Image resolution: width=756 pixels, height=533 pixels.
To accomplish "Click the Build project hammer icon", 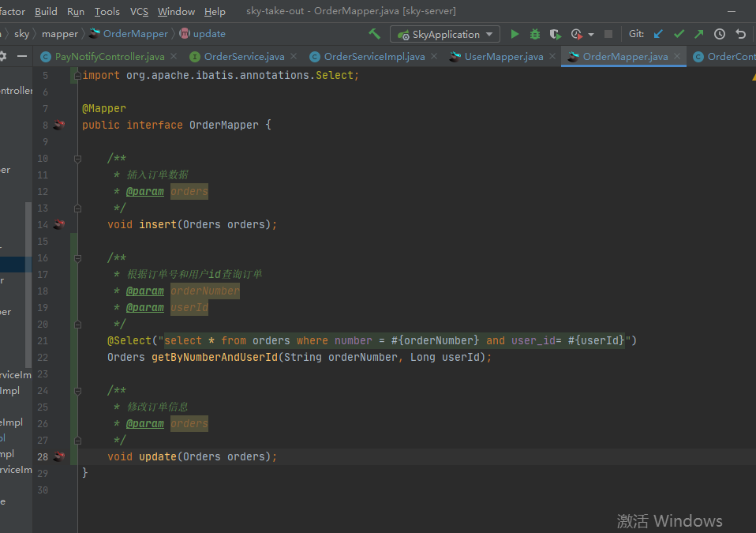I will (x=374, y=34).
